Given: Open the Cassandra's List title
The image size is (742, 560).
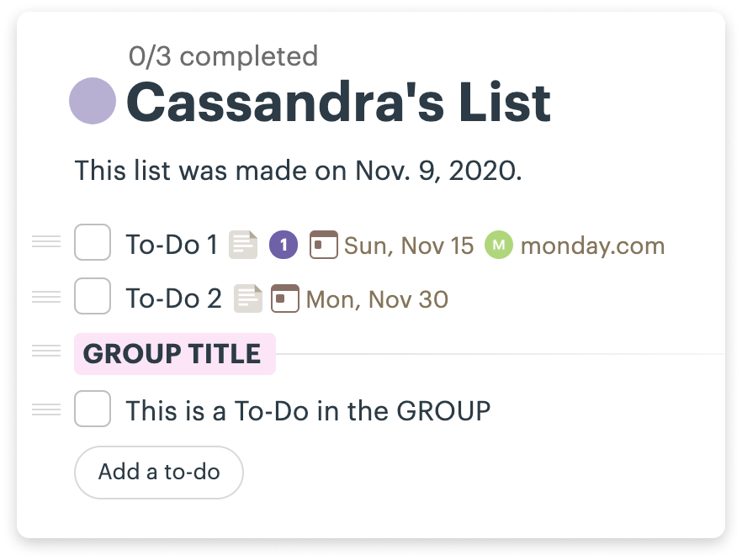Looking at the screenshot, I should coord(338,103).
